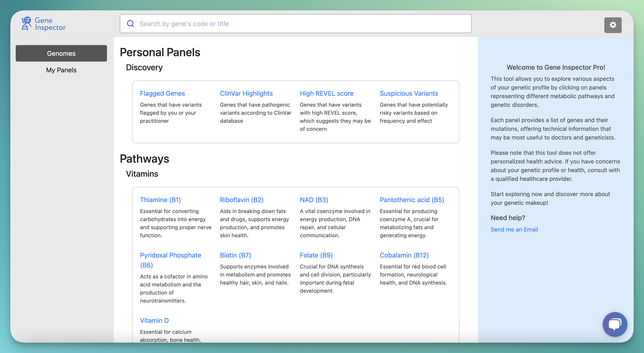Image resolution: width=644 pixels, height=353 pixels.
Task: Click text 'Crucial for DNA synthesis and cell division'
Action: point(335,279)
